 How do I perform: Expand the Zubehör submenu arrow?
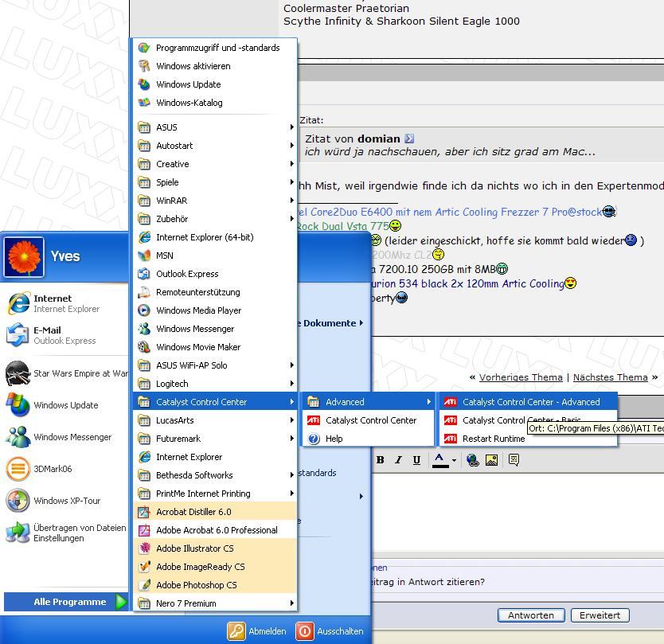(x=291, y=218)
